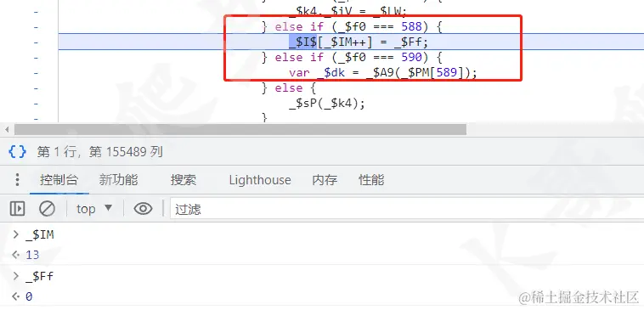Click gutter marker beside the _$sP line
This screenshot has height=310, width=644.
pos(36,104)
